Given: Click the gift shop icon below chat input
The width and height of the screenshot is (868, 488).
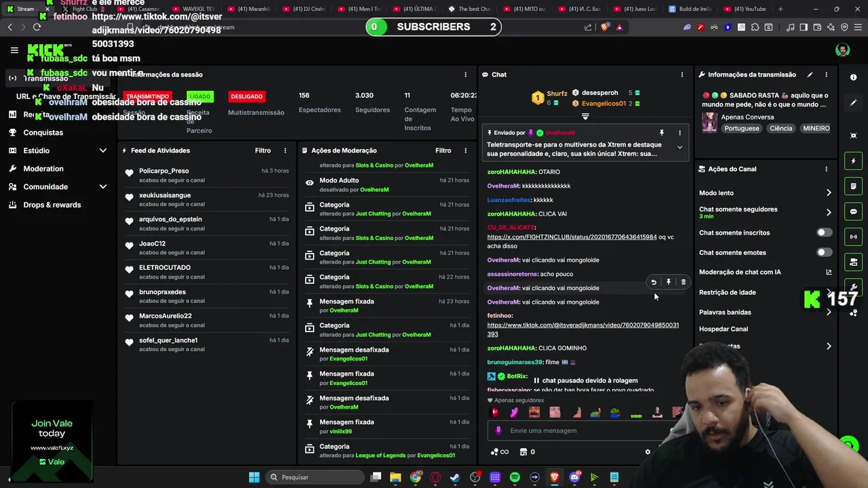Looking at the screenshot, I should [523, 452].
